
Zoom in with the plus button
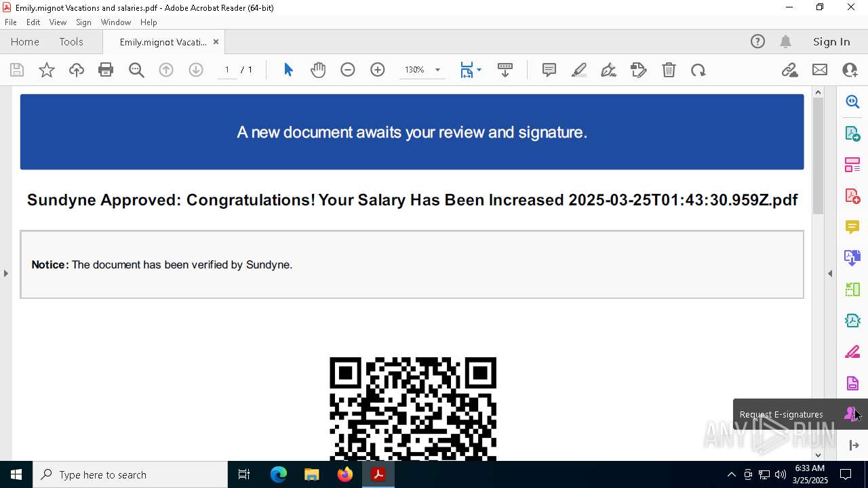(x=378, y=70)
